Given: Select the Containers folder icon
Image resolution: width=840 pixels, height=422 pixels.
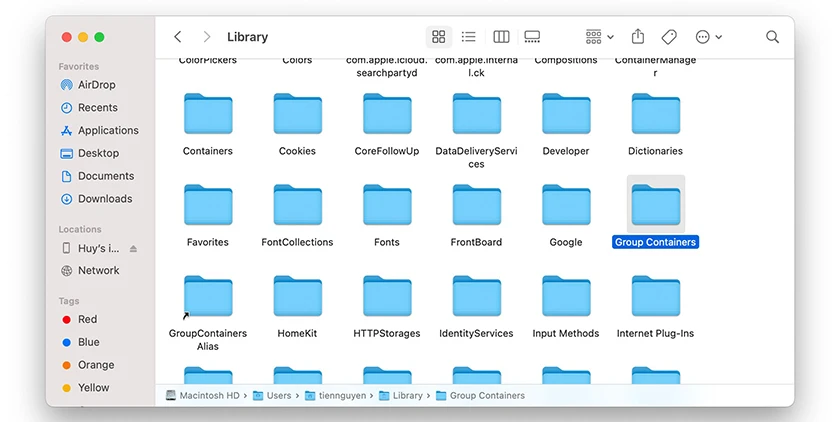Looking at the screenshot, I should tap(208, 114).
